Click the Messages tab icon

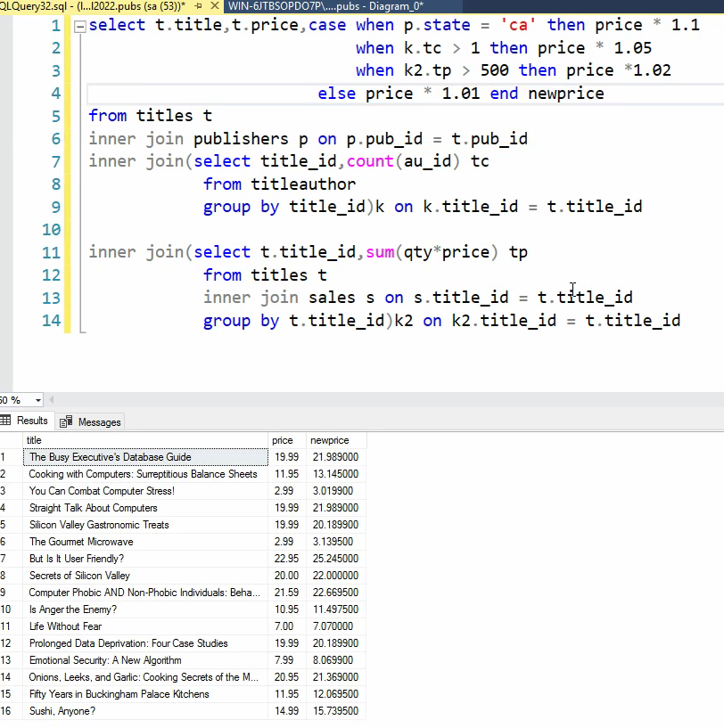coord(66,421)
